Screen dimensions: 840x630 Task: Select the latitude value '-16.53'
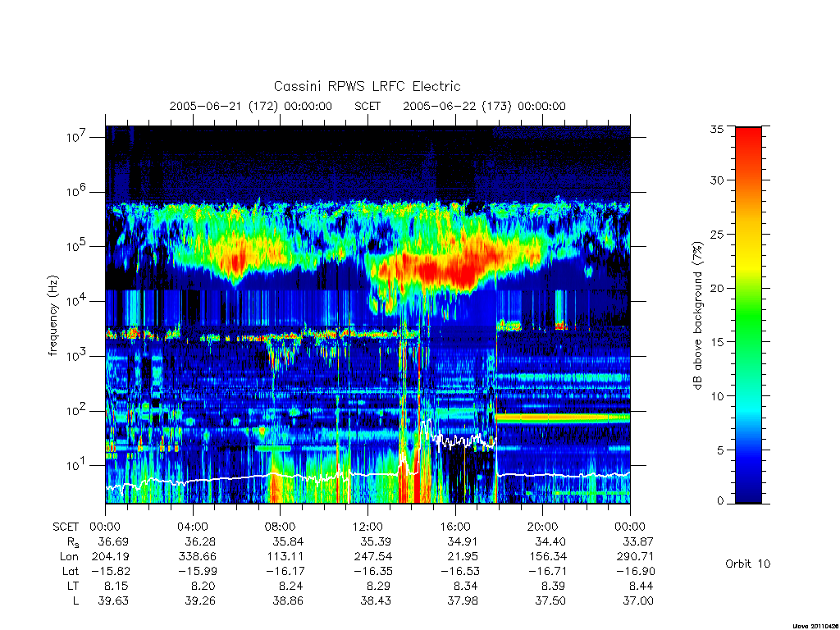459,571
